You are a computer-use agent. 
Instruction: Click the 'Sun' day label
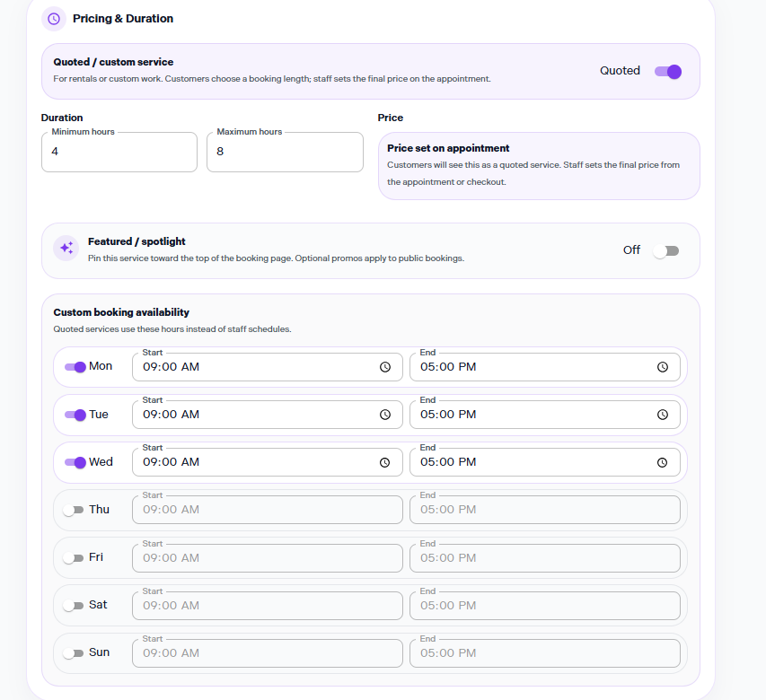pyautogui.click(x=99, y=652)
